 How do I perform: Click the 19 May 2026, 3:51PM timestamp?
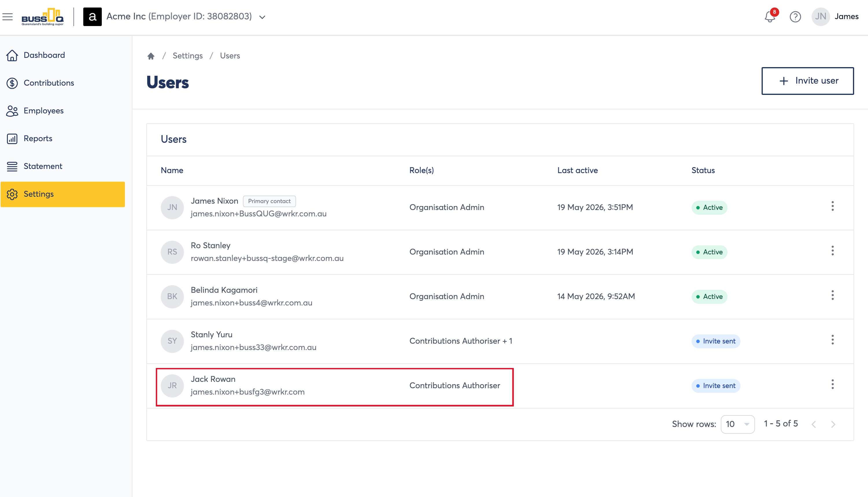[x=595, y=207]
